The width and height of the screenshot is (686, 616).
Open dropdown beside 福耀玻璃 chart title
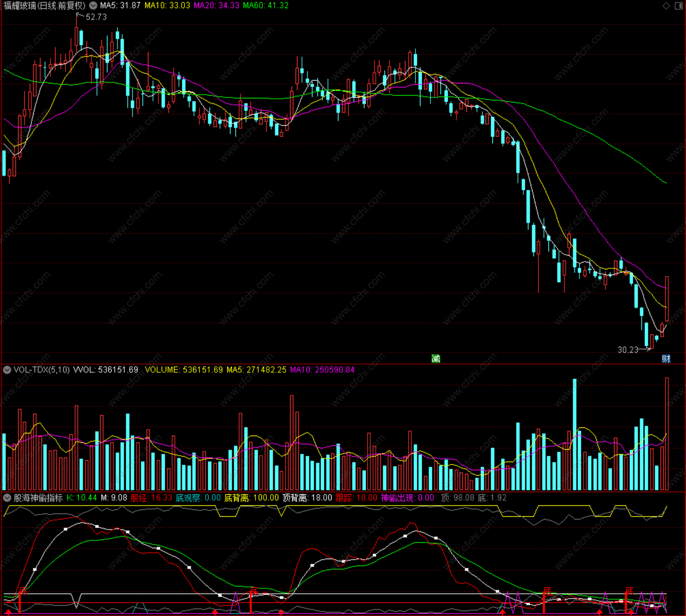93,6
